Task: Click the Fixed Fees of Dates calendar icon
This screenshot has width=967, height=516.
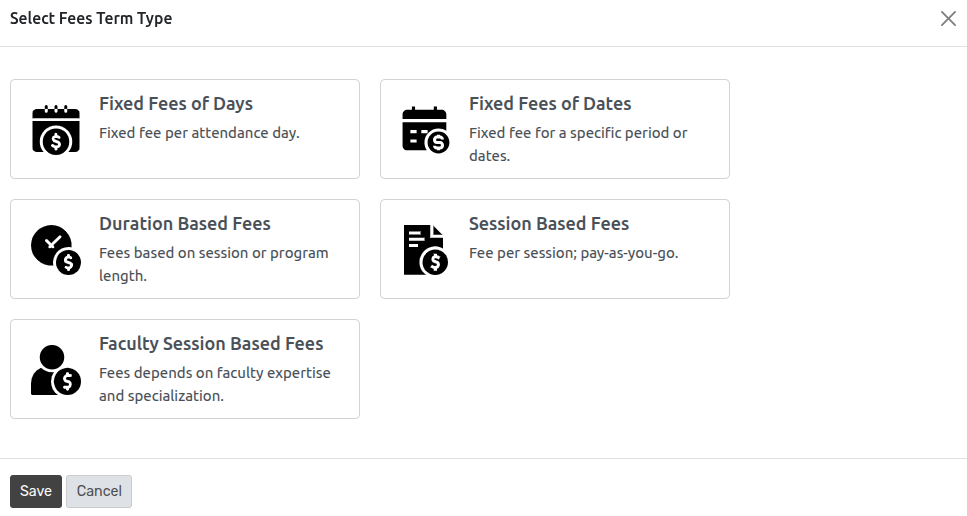Action: 426,129
